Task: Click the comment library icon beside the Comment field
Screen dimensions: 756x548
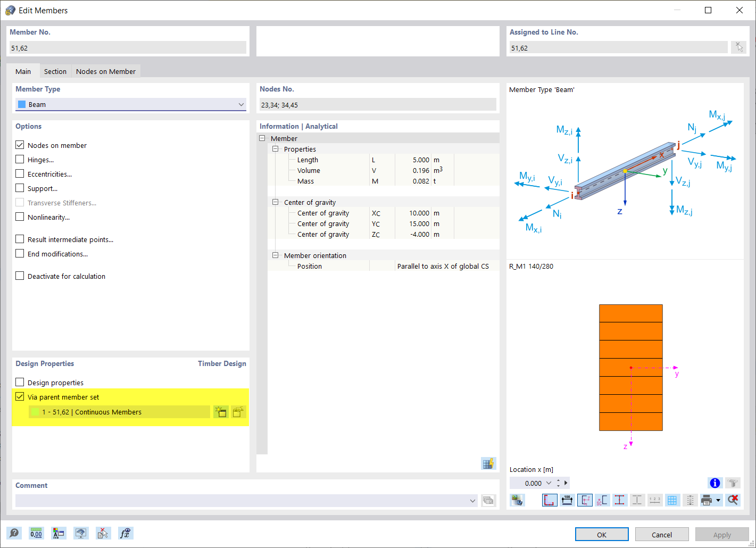Action: (x=488, y=500)
